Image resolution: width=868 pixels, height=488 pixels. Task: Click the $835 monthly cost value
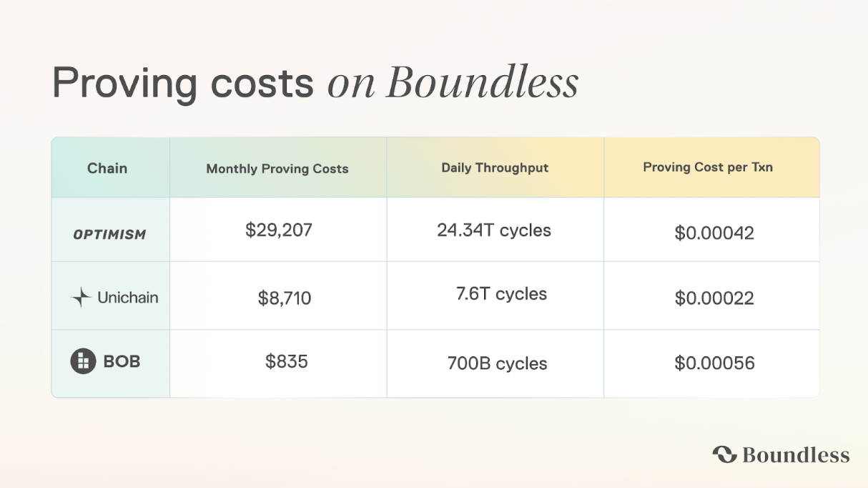pos(287,361)
